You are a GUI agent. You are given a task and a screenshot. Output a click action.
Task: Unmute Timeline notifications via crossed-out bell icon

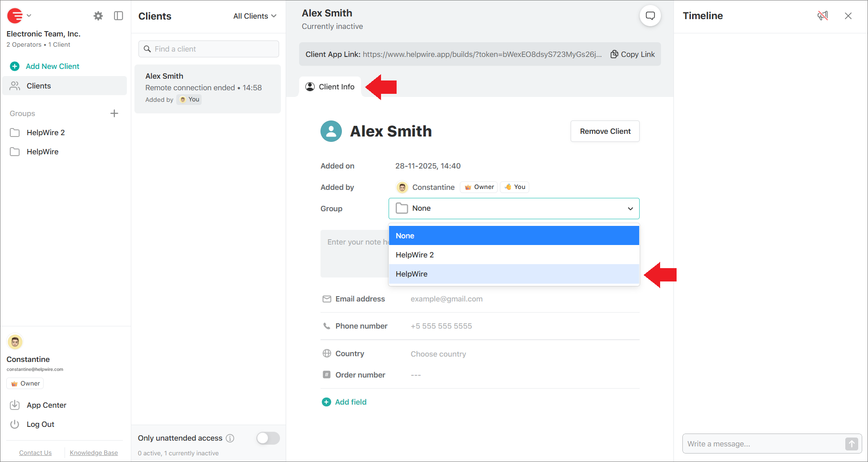pyautogui.click(x=823, y=16)
